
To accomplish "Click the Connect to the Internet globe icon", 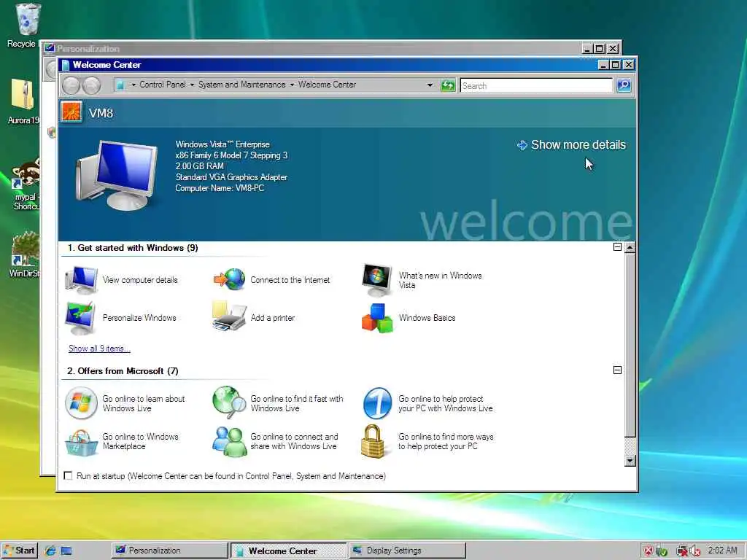I will (229, 279).
